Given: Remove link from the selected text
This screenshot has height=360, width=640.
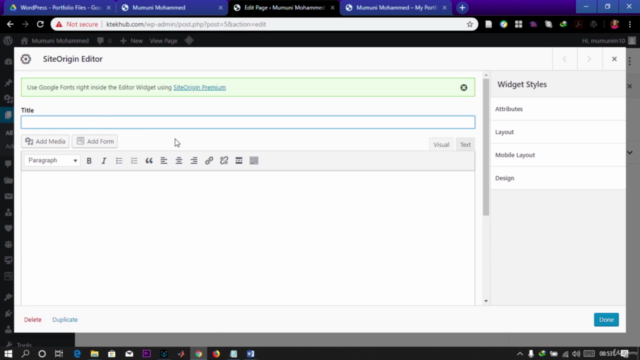Looking at the screenshot, I should (x=224, y=161).
